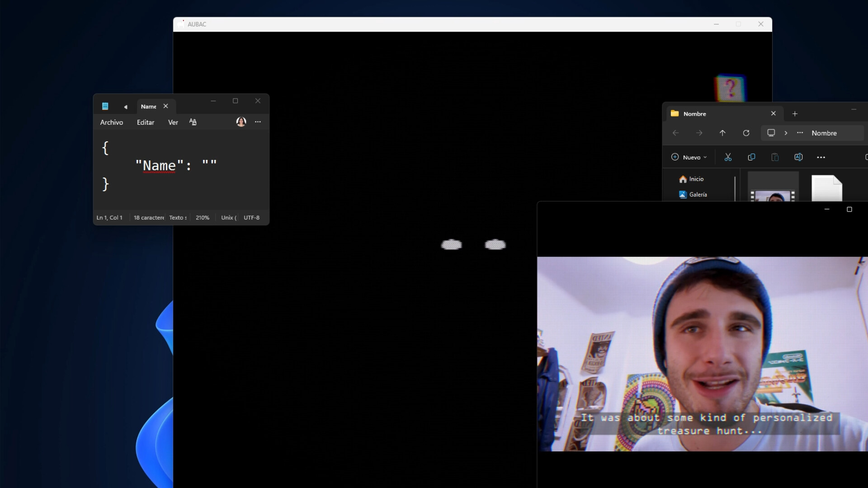The image size is (868, 488).
Task: Click the user profile avatar in Notepad
Action: [241, 122]
